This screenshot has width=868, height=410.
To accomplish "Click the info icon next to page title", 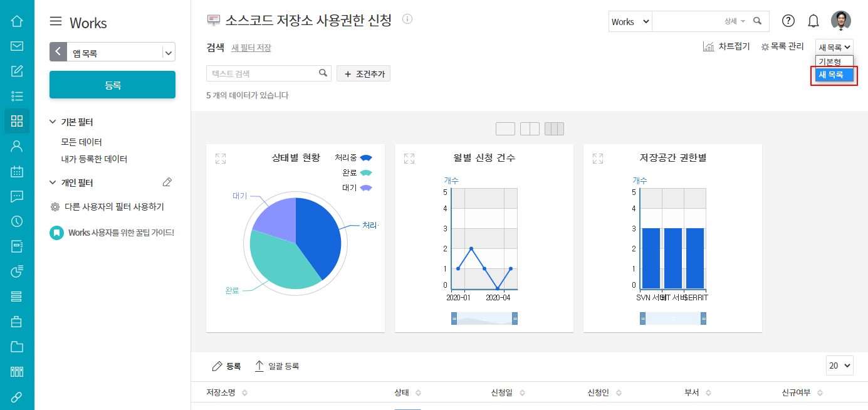I will tap(407, 19).
